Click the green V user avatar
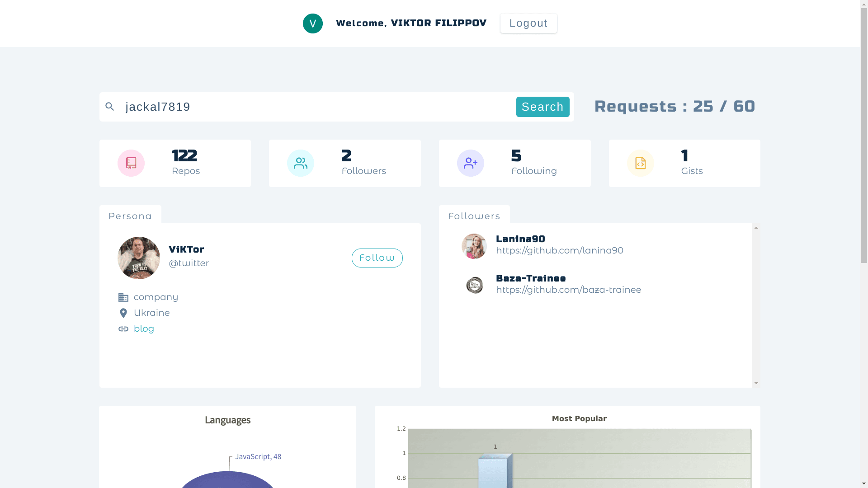Screen dimensions: 868x488 tap(313, 23)
